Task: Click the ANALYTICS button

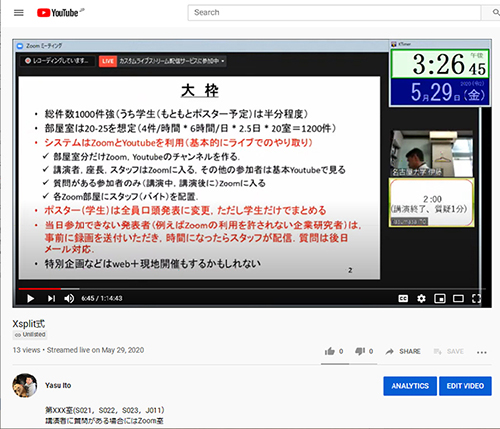Action: (x=410, y=386)
